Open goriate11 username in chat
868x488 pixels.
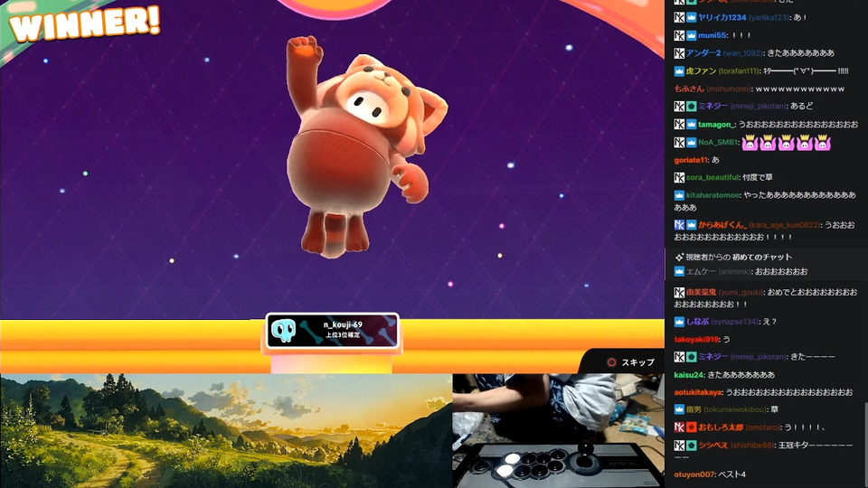pos(691,160)
